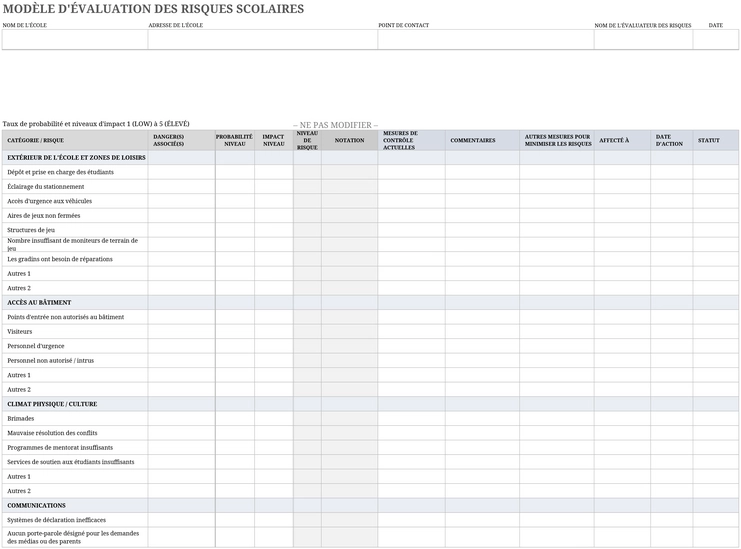Click the ADRESSE DE L'ÉCOLE input cell
The image size is (741, 549).
(x=263, y=40)
